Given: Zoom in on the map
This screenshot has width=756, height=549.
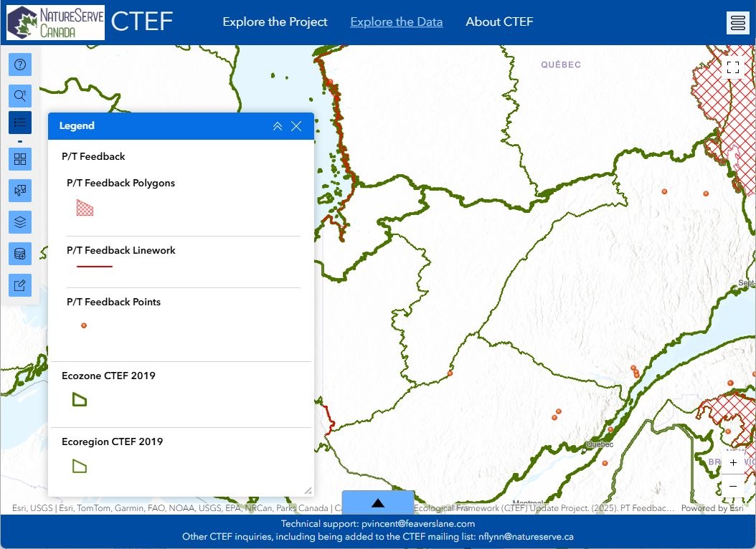Looking at the screenshot, I should click(x=733, y=463).
